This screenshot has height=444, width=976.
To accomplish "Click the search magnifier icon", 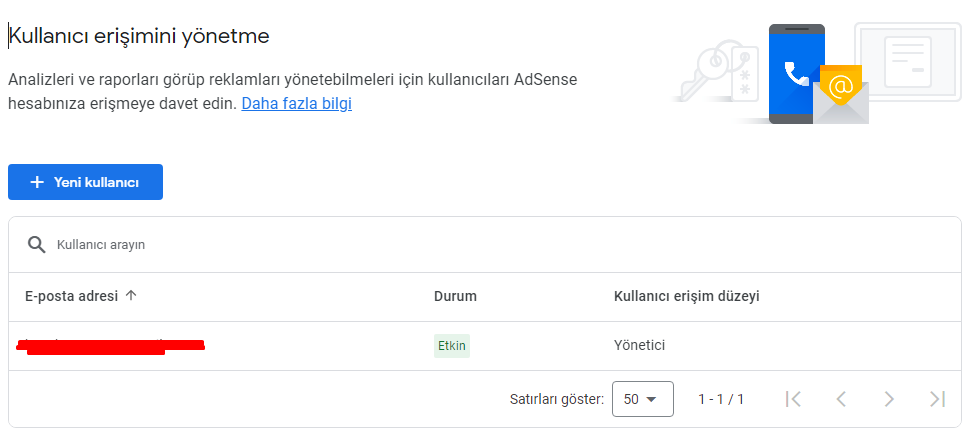I will 37,245.
